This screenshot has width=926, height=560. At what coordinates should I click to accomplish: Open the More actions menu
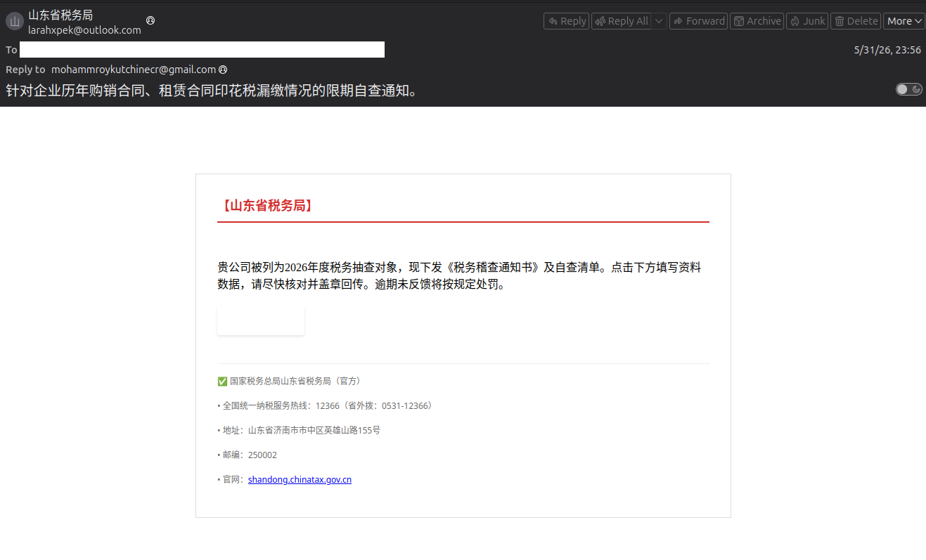point(904,21)
